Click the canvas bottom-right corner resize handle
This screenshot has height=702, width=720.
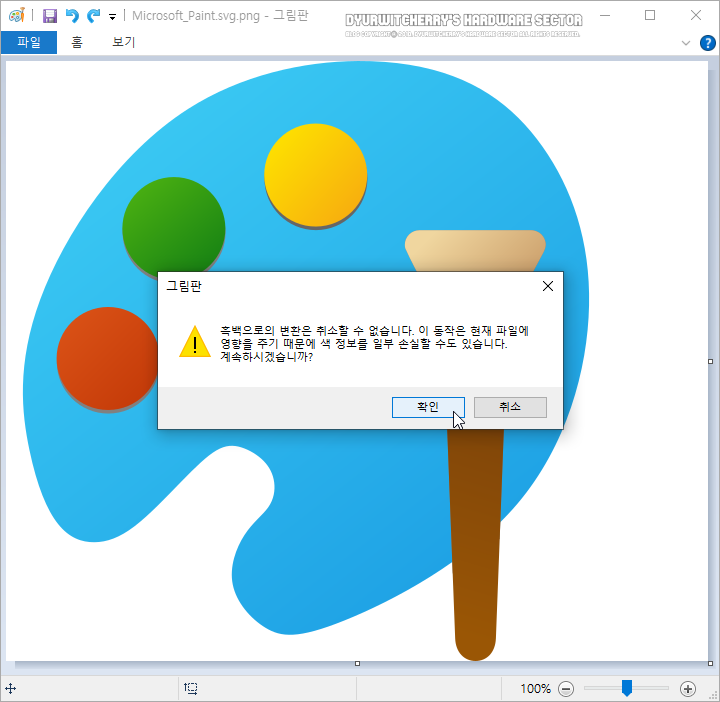[710, 663]
